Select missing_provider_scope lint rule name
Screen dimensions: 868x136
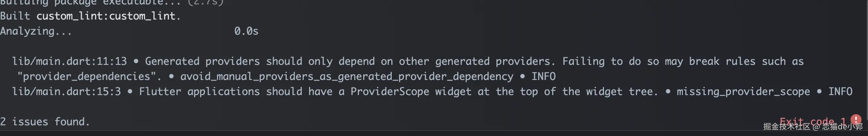pos(743,92)
